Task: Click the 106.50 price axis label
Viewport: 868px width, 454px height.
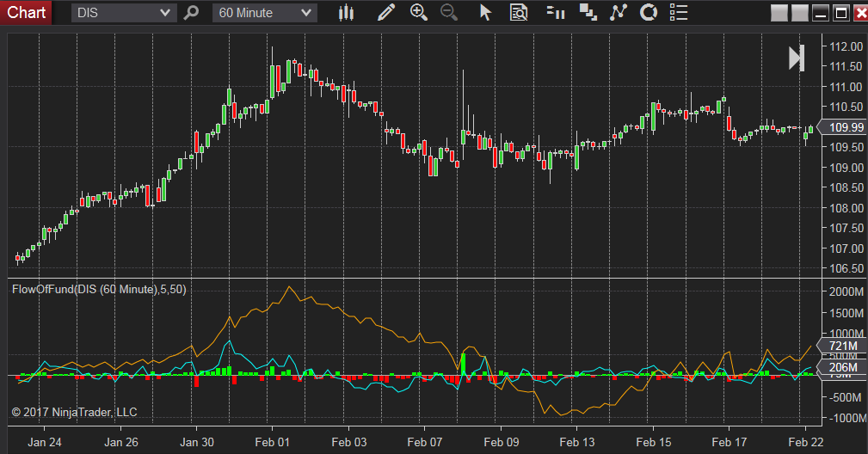Action: point(846,268)
